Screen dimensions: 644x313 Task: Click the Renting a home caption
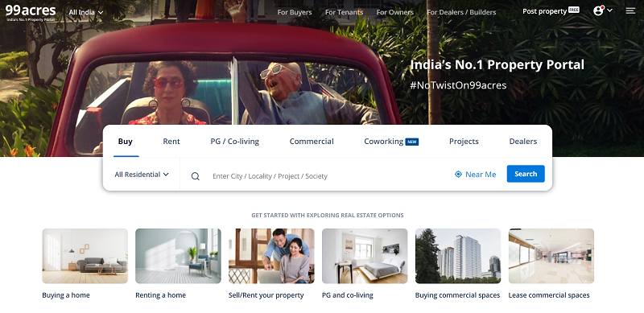pyautogui.click(x=160, y=295)
